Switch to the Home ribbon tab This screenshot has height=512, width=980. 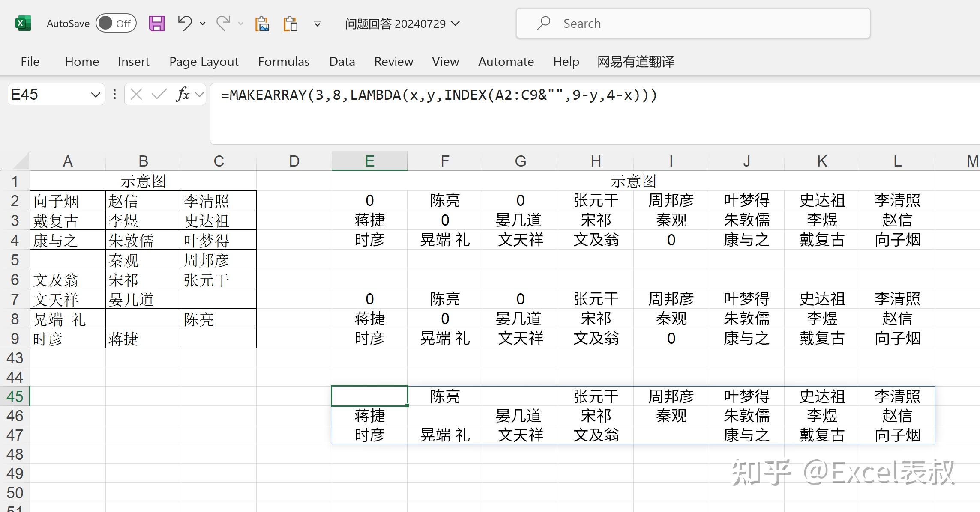[82, 62]
